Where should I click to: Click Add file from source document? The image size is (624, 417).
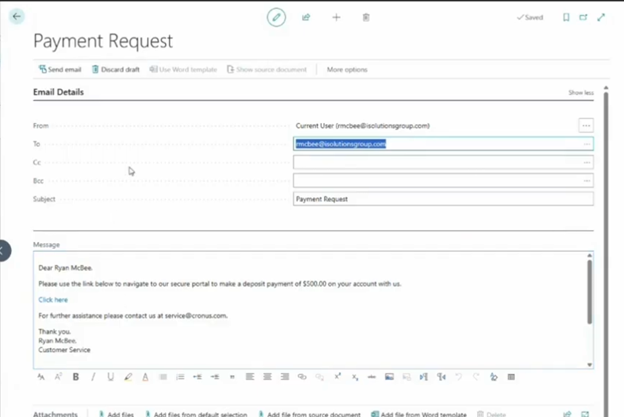click(310, 414)
